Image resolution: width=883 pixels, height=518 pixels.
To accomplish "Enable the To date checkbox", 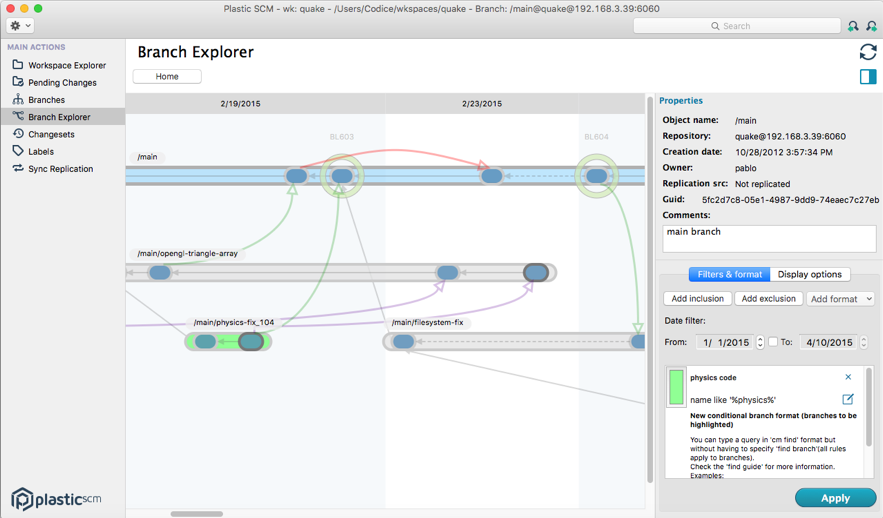I will coord(773,342).
